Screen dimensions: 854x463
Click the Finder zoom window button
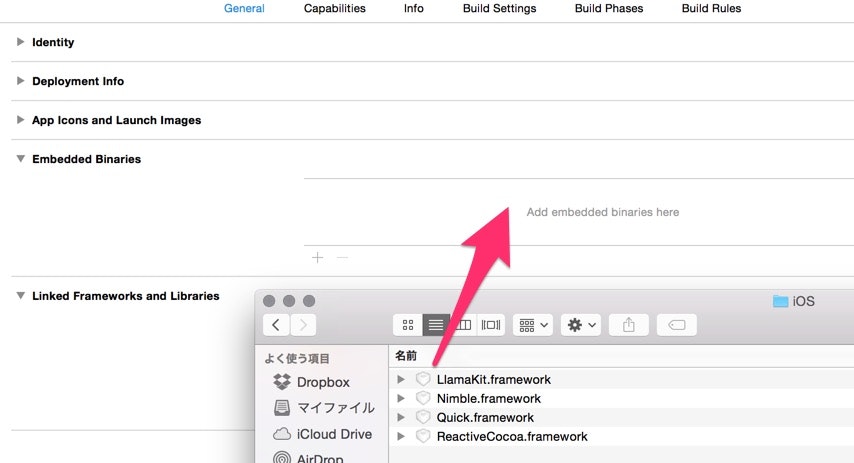[309, 301]
